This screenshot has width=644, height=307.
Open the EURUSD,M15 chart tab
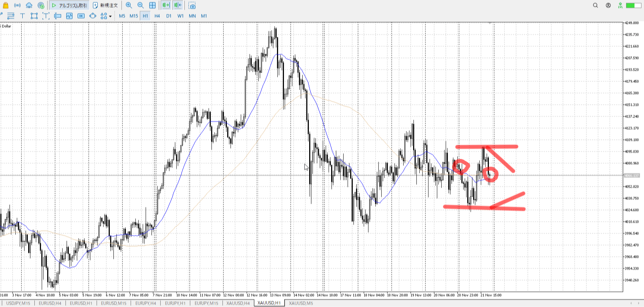(x=113, y=303)
